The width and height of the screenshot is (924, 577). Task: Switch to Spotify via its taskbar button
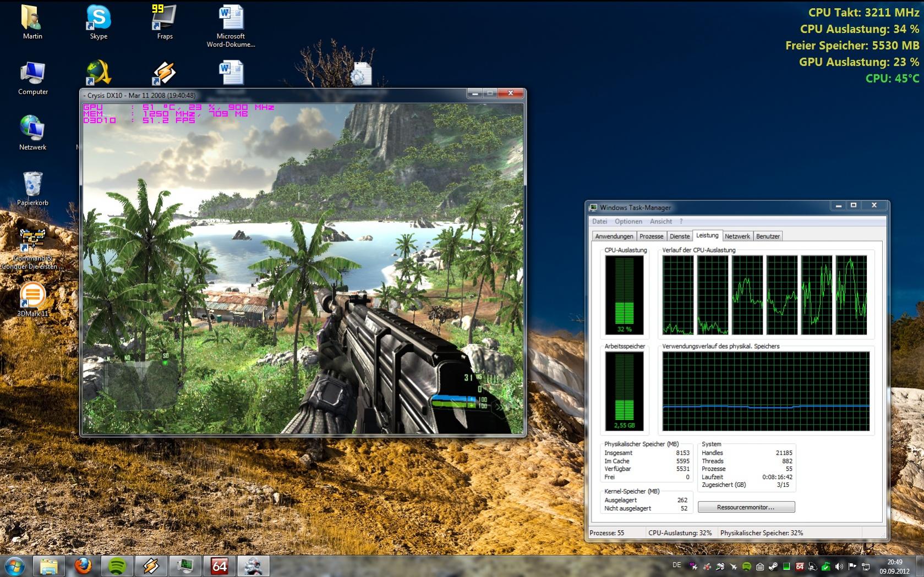[x=117, y=566]
